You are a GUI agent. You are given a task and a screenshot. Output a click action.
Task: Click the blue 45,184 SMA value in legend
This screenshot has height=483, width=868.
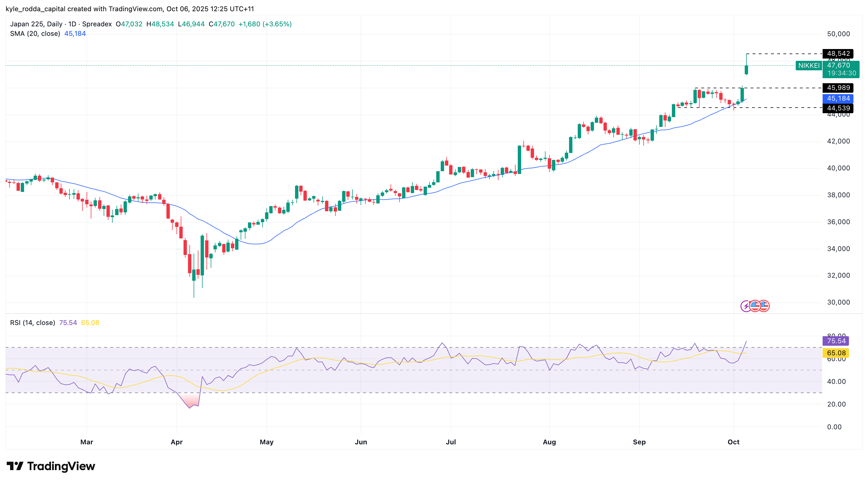click(x=75, y=34)
